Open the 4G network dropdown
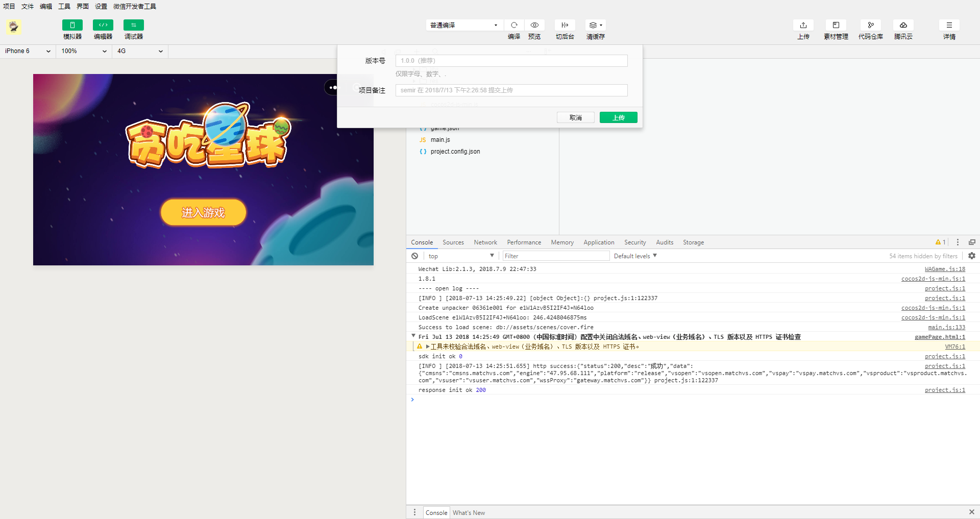This screenshot has width=980, height=519. pyautogui.click(x=140, y=51)
